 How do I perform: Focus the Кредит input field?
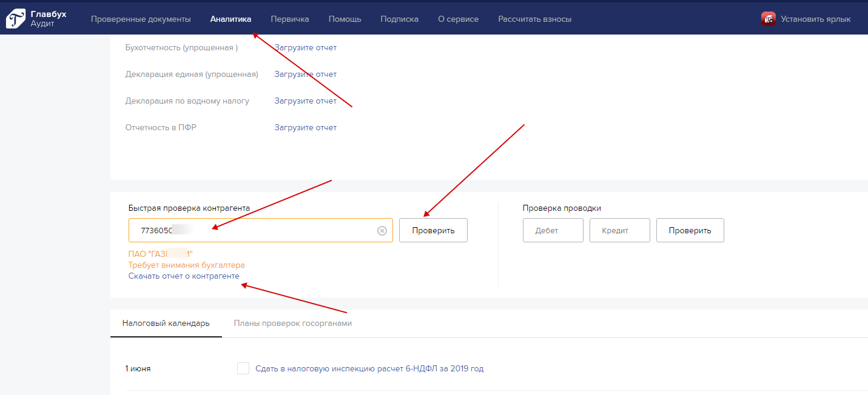[619, 231]
